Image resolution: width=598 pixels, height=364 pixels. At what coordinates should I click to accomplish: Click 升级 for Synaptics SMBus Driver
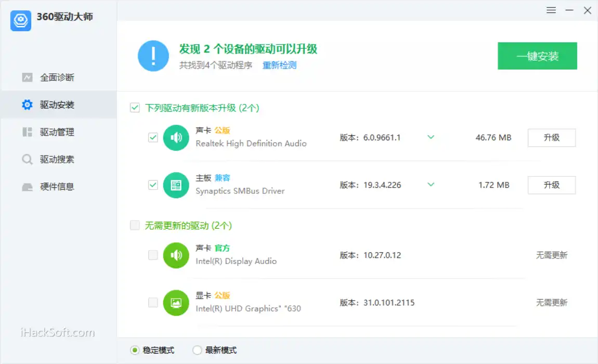click(552, 185)
